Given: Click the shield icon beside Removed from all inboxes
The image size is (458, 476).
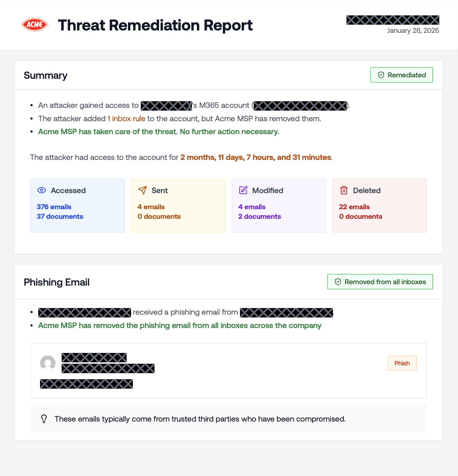Looking at the screenshot, I should pyautogui.click(x=338, y=281).
